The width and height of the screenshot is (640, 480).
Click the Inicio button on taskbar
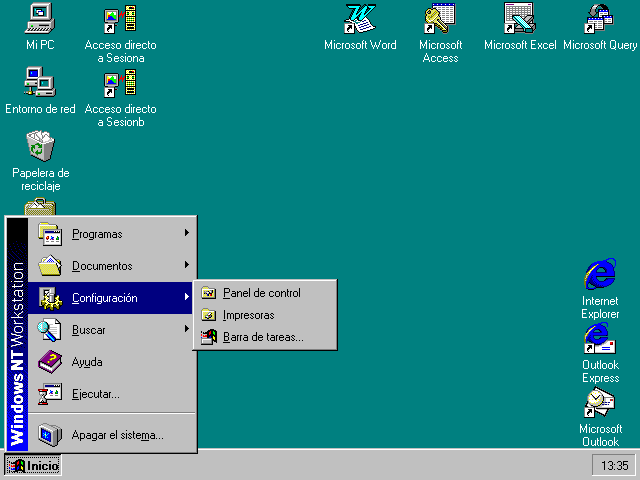(33, 465)
